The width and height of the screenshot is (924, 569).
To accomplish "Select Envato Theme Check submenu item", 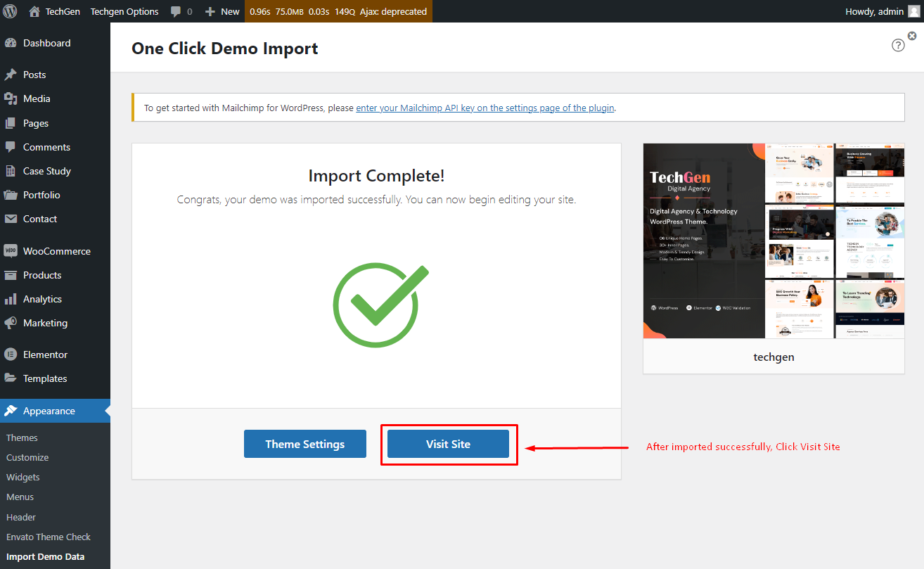I will coord(49,537).
